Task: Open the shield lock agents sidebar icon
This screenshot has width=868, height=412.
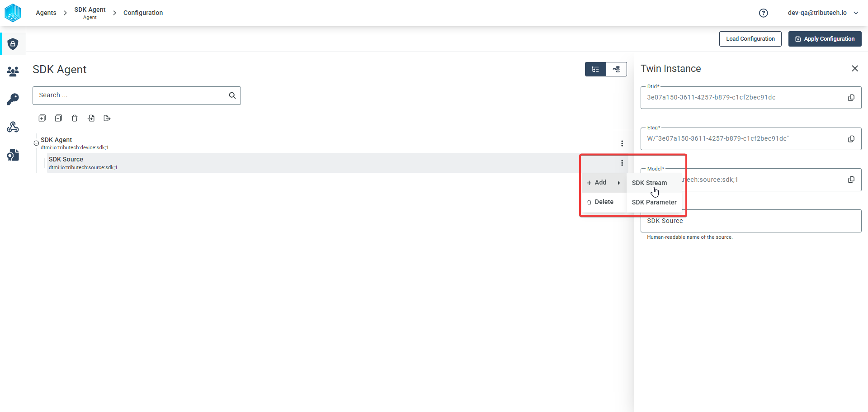Action: [13, 44]
